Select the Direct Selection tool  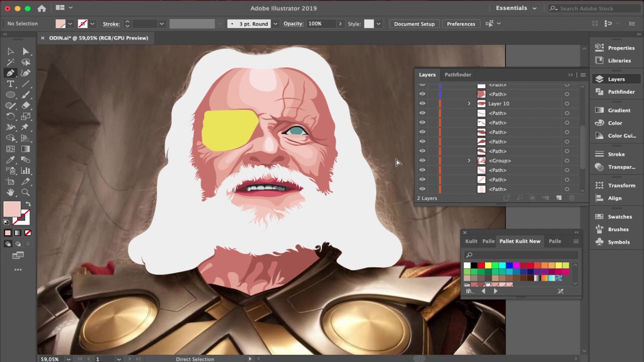[x=26, y=51]
